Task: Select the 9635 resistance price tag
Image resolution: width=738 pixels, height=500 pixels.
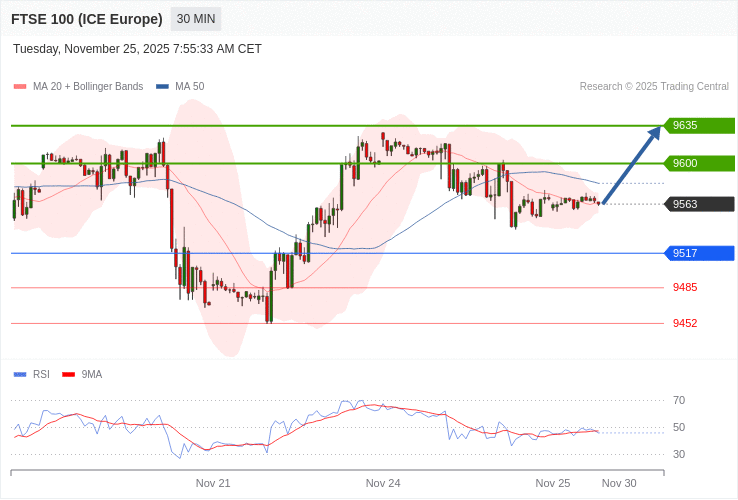Action: (699, 126)
